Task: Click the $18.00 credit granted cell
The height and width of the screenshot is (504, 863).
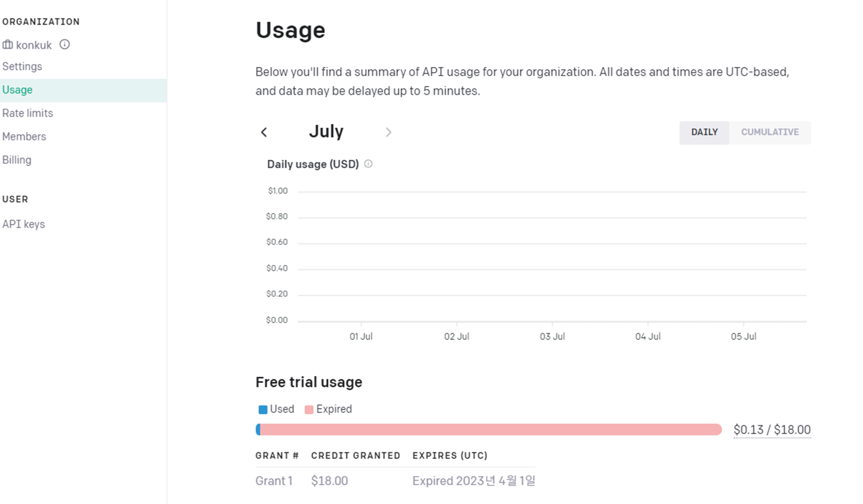Action: pyautogui.click(x=330, y=481)
